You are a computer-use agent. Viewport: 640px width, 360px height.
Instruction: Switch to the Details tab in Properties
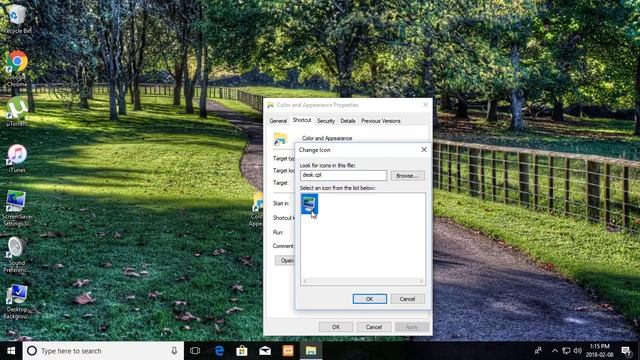[x=348, y=121]
